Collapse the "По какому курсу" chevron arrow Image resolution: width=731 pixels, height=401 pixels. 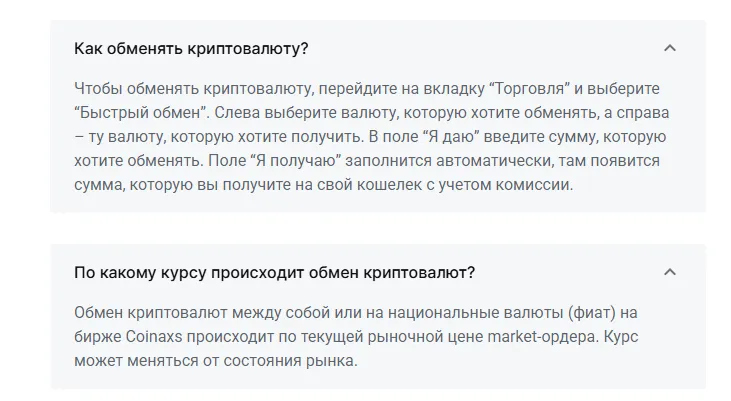point(669,272)
